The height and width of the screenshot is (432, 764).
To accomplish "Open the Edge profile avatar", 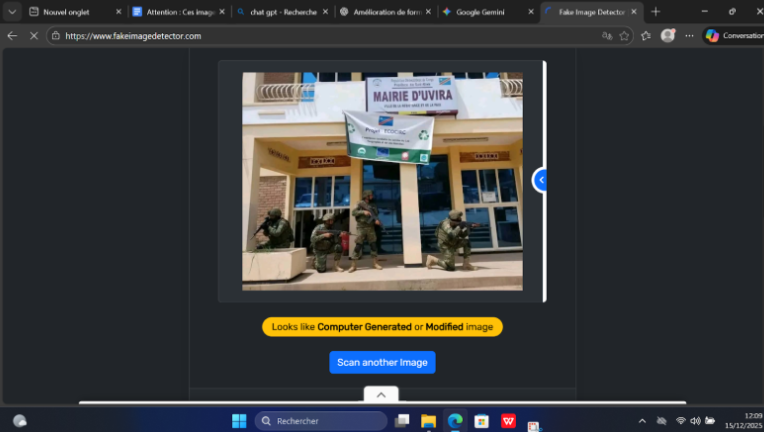I will click(x=668, y=35).
